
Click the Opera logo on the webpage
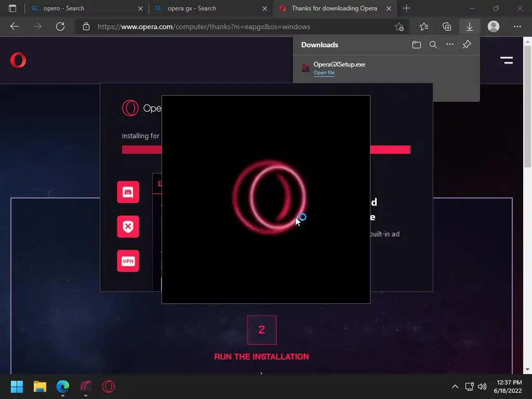click(18, 60)
